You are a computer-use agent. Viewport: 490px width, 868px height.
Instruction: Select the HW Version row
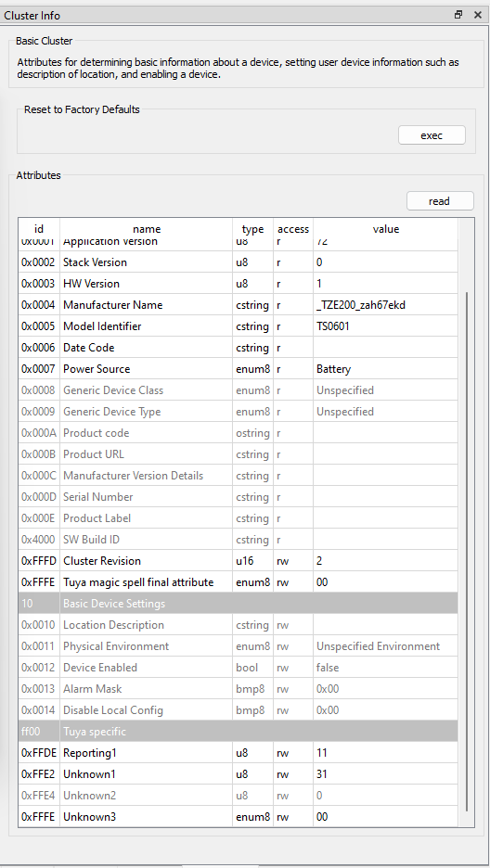point(239,284)
